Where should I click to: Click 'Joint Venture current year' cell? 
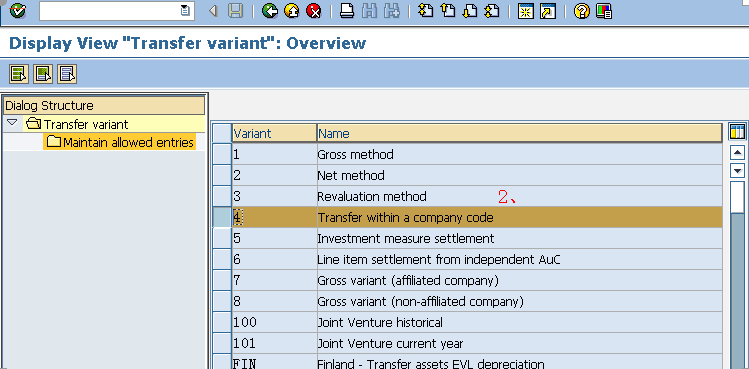(520, 343)
